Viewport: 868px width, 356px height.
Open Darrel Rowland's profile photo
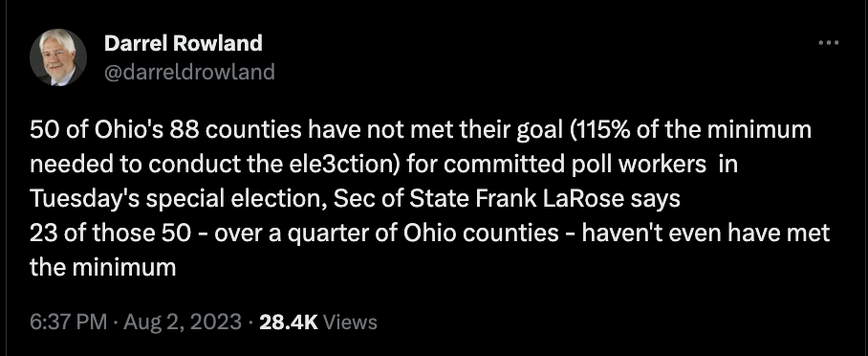pyautogui.click(x=58, y=57)
